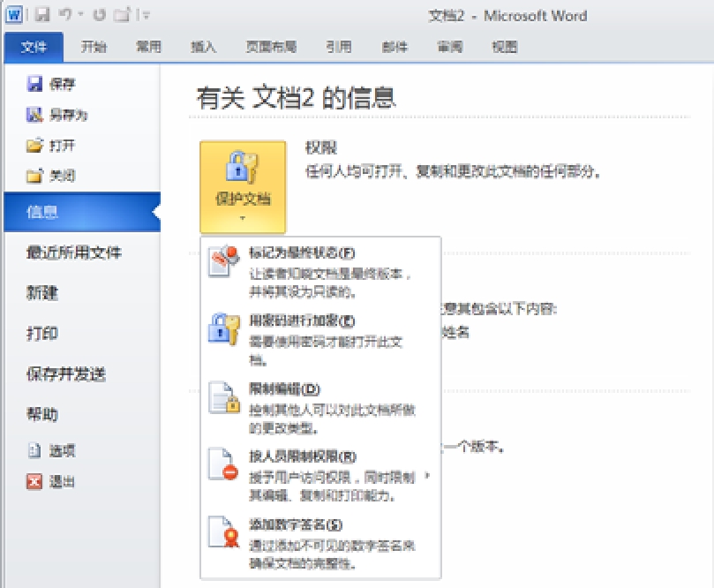Switch to the 视图 (View) tab

pyautogui.click(x=505, y=47)
